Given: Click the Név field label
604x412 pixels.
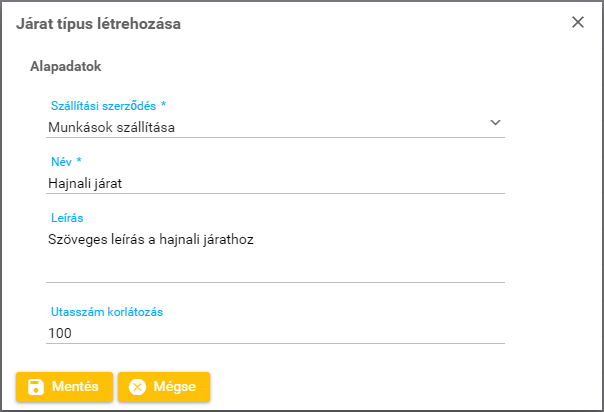Looking at the screenshot, I should point(62,161).
